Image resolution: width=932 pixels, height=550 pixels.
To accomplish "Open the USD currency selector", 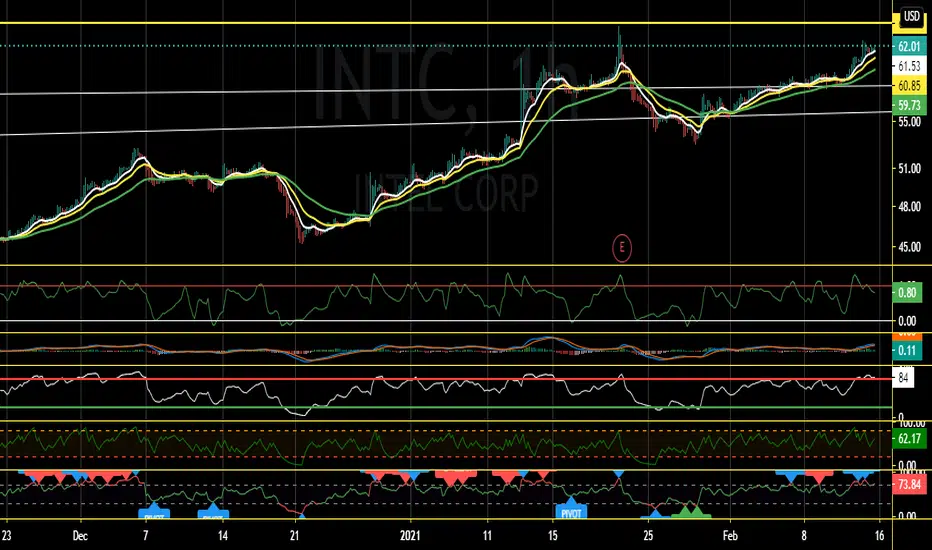I will point(911,17).
